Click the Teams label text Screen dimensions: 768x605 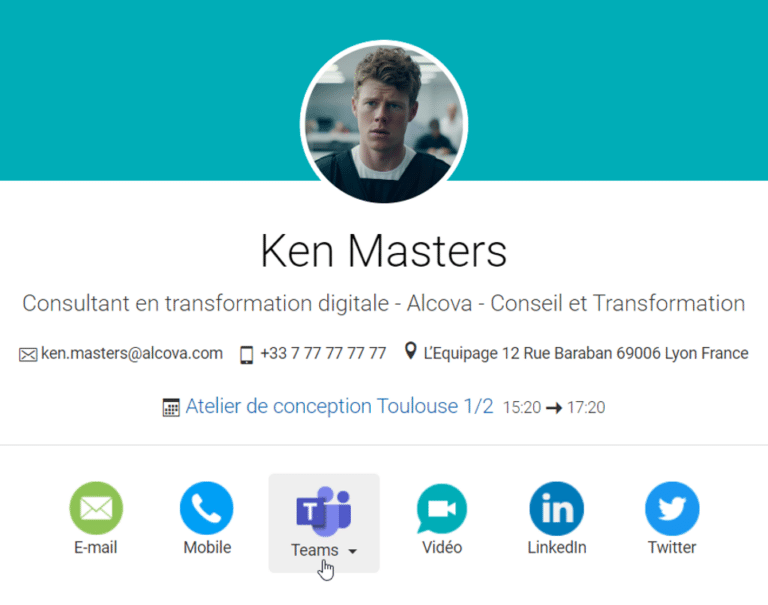[314, 550]
